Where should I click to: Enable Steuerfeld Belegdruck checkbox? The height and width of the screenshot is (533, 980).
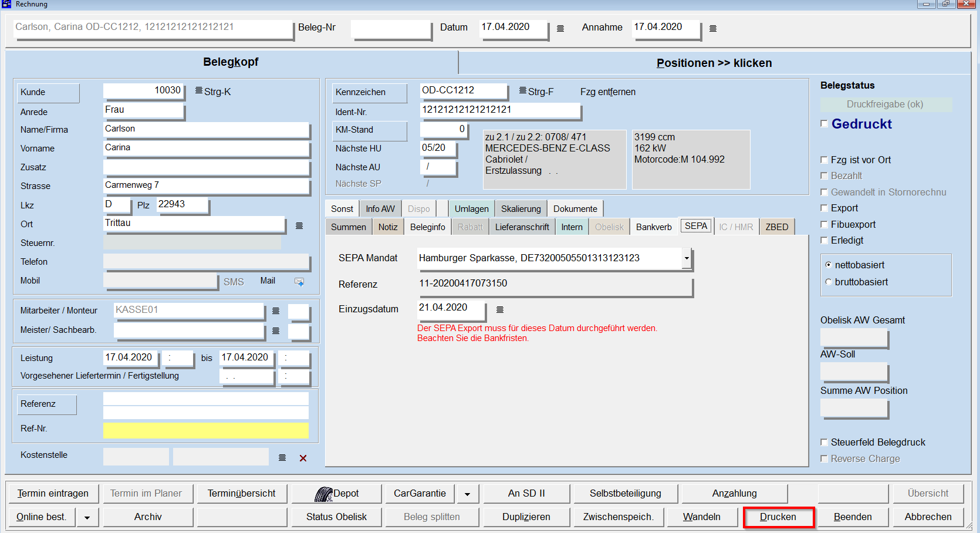824,442
